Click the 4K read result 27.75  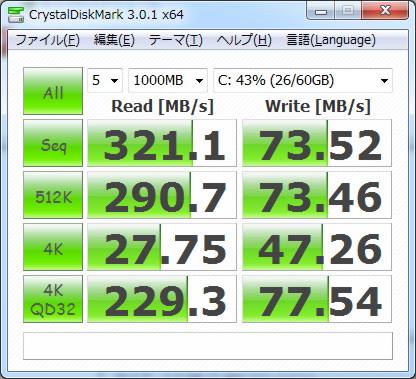(162, 247)
